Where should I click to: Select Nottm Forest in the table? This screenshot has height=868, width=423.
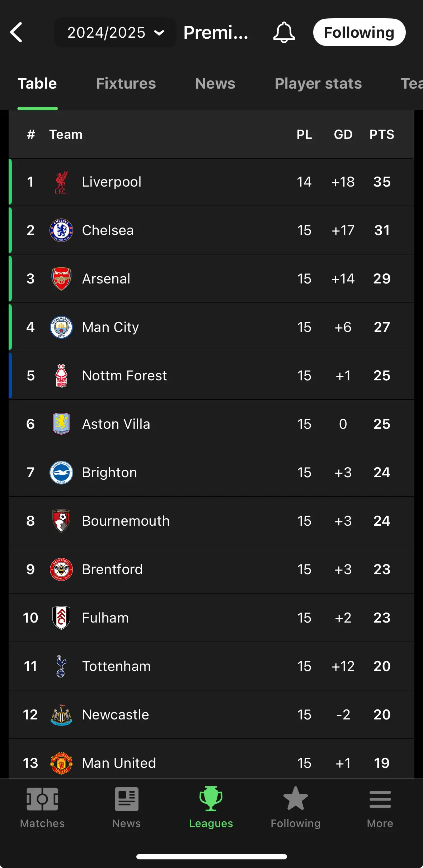[x=211, y=376]
